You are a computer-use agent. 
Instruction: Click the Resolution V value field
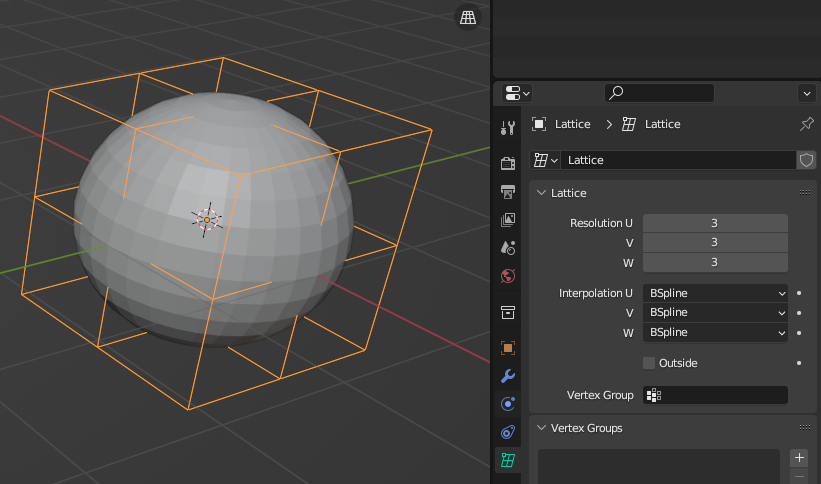(x=715, y=243)
